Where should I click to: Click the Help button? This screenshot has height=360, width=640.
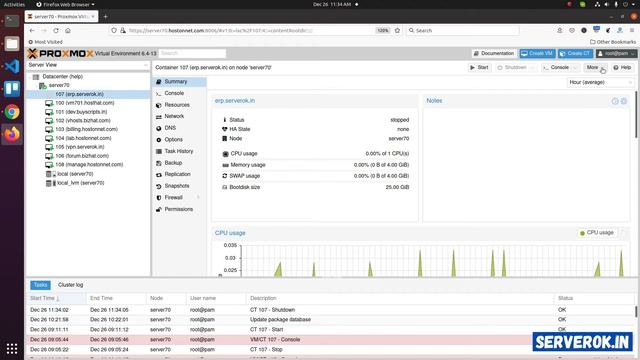tap(622, 67)
